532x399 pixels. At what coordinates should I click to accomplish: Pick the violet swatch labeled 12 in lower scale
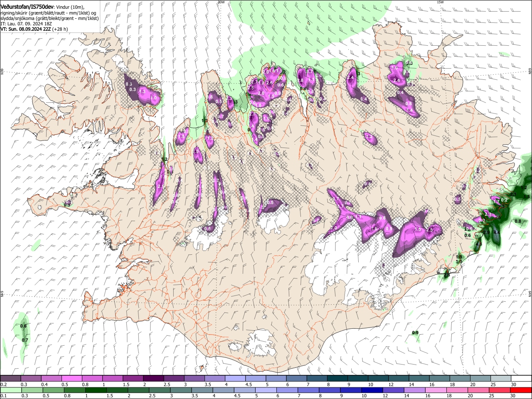pyautogui.click(x=394, y=390)
